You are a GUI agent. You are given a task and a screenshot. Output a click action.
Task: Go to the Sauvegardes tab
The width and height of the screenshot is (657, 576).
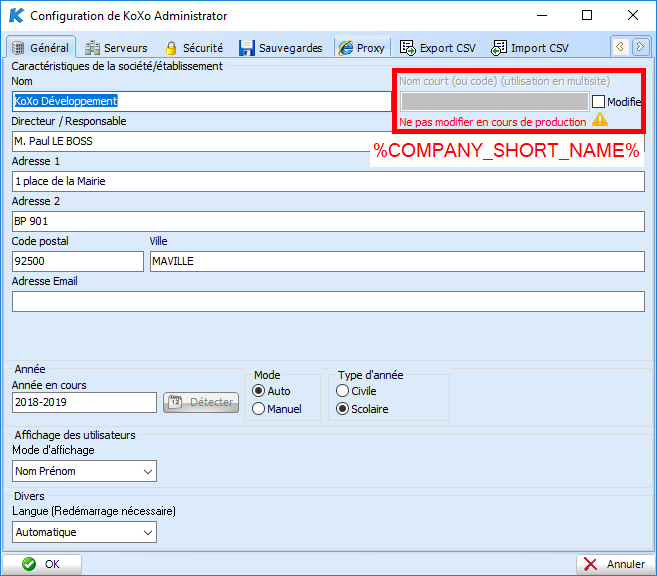(280, 48)
